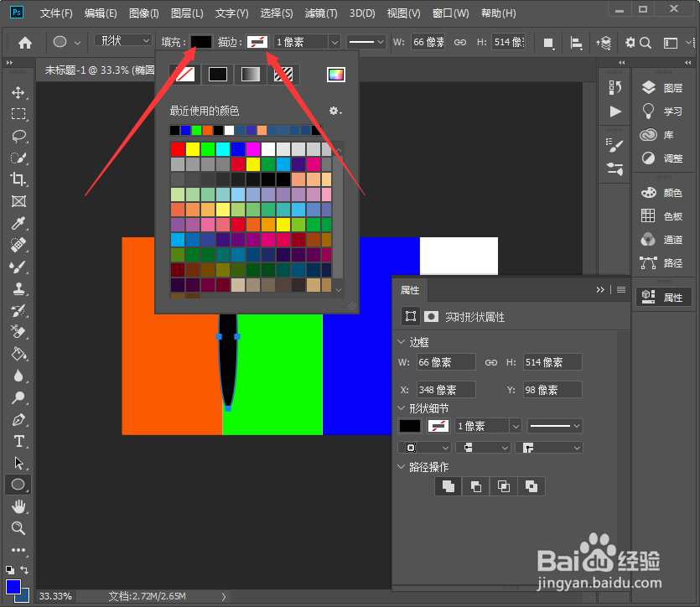700x607 pixels.
Task: Toggle link between W and H in options bar
Action: coord(460,43)
